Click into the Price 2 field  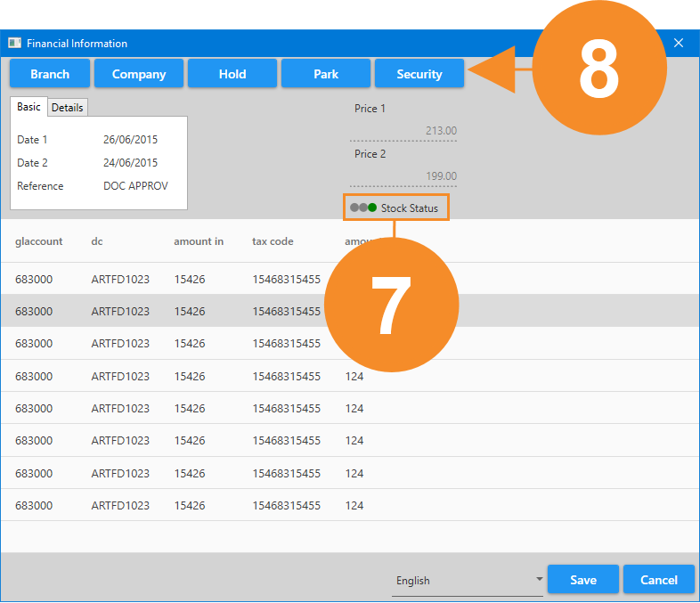pyautogui.click(x=403, y=175)
